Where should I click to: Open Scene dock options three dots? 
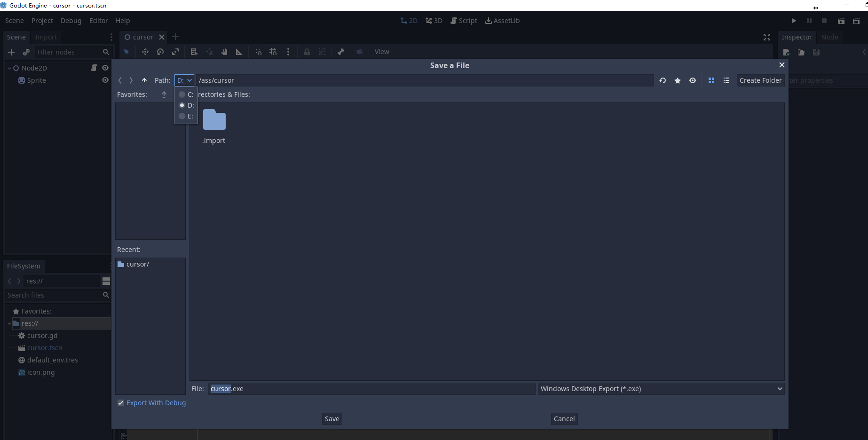tap(111, 37)
